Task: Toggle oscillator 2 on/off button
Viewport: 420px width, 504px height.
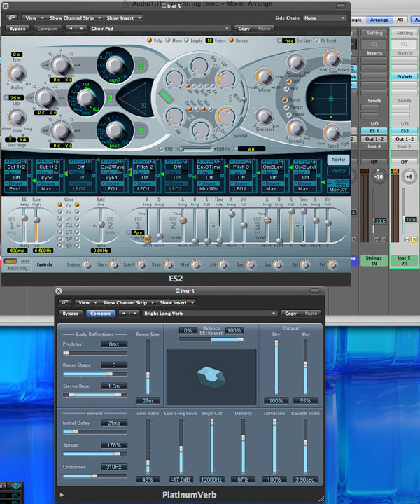Action: [x=110, y=98]
